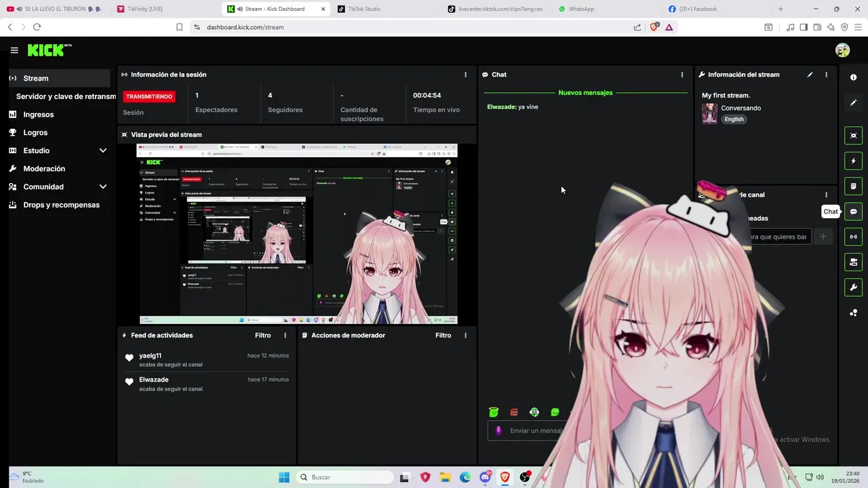Toggle the document widget in right toolbar
This screenshot has width=868, height=488.
(x=853, y=186)
